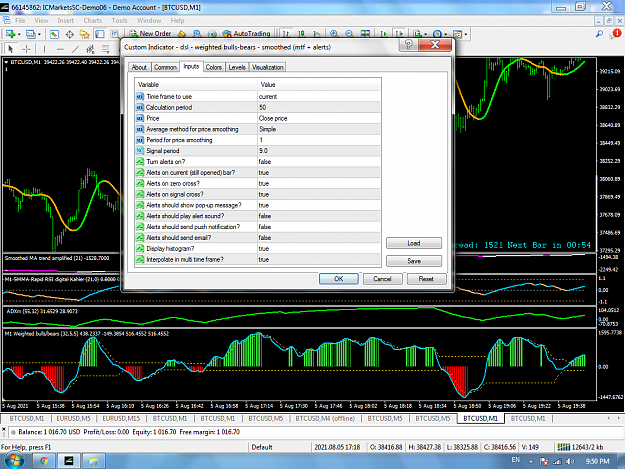Expand the Templates dropdown arrow
Screen dimensions: 625x469
tap(466, 34)
